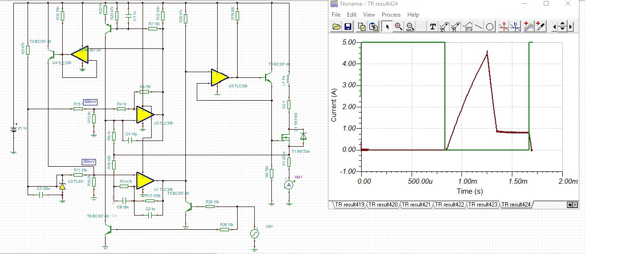The height and width of the screenshot is (254, 644).
Task: Activate the zoom-in magnifier tool
Action: 398,27
